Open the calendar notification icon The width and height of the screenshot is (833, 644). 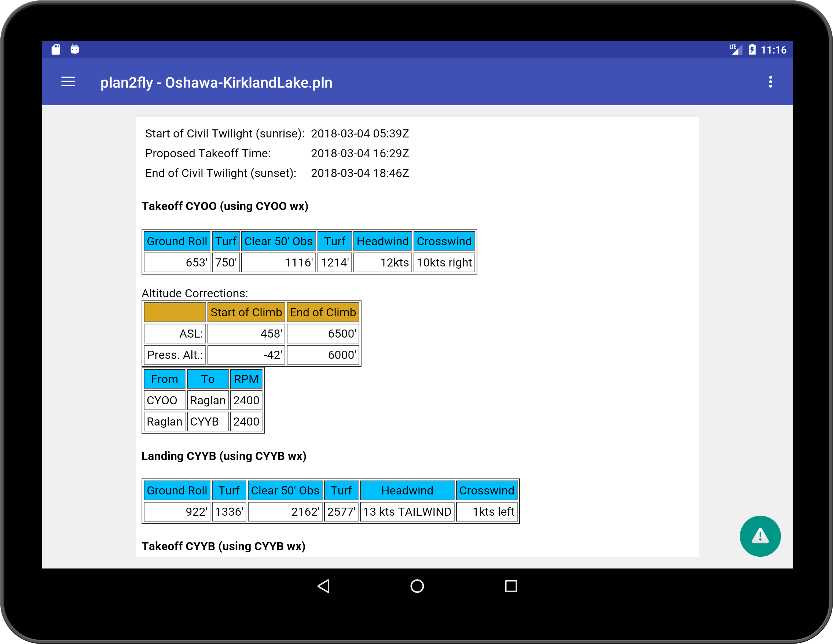coord(75,49)
